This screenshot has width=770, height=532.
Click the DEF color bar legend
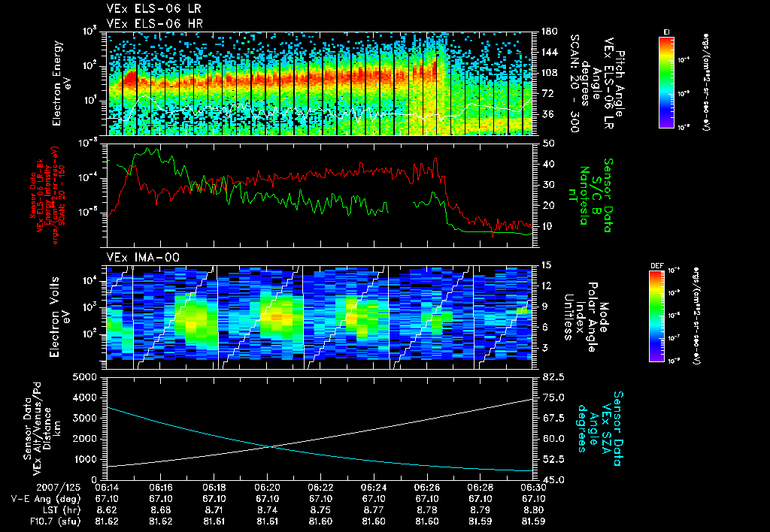(657, 316)
